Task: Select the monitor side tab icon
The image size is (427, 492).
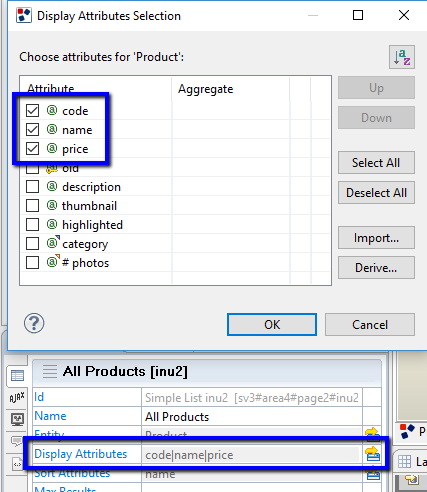Action: pyautogui.click(x=17, y=419)
